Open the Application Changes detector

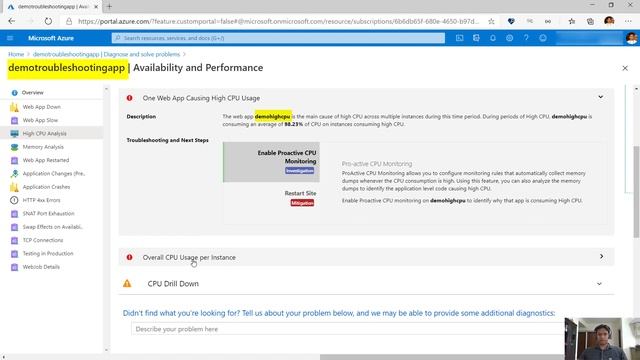tap(53, 173)
